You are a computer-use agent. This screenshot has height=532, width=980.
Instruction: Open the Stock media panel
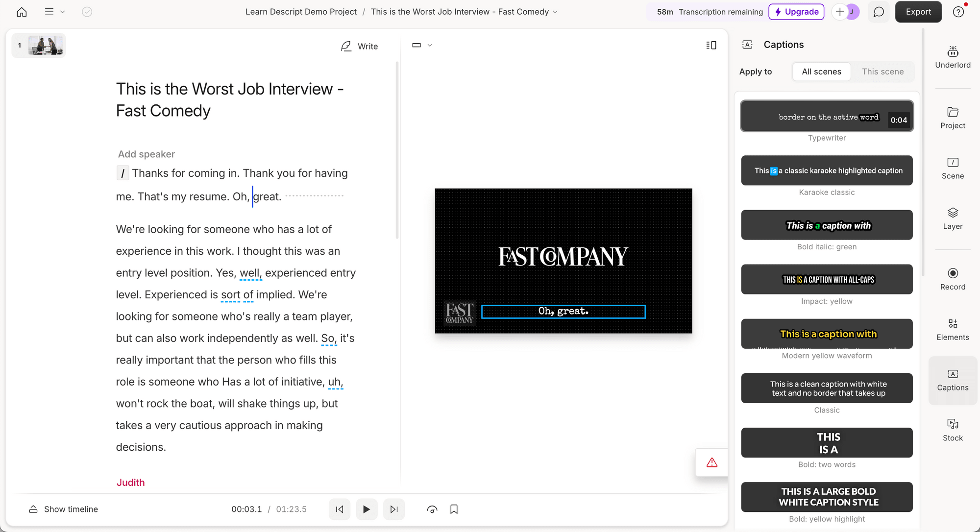pos(953,431)
